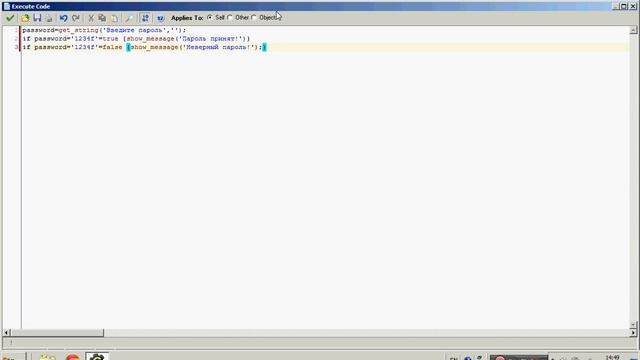The width and height of the screenshot is (640, 360).
Task: Click the horizontal scrollbar thumb
Action: [57, 333]
